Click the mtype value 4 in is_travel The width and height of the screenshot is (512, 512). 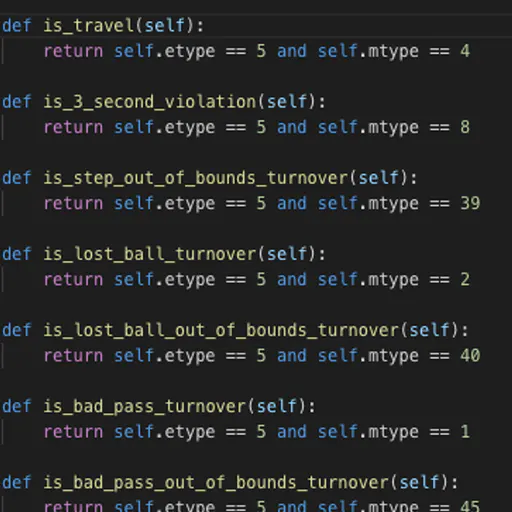[465, 51]
